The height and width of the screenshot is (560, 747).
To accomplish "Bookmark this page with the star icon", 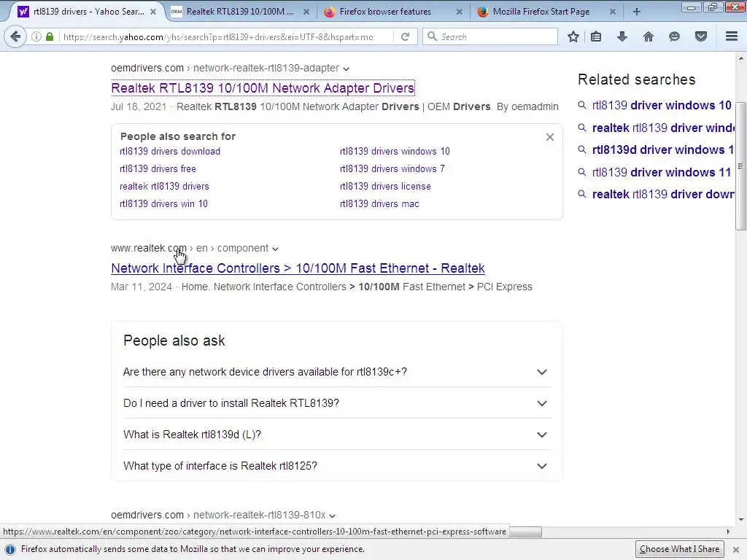I will click(x=573, y=36).
